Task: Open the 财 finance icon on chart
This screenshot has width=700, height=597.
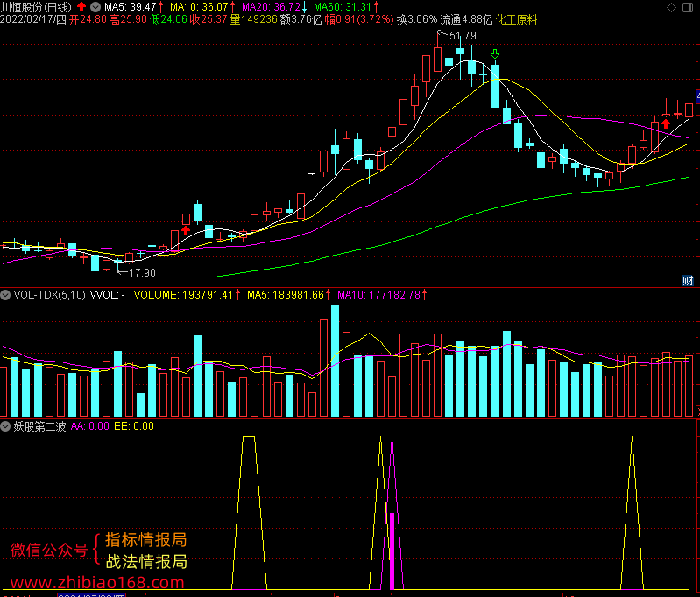Action: [688, 281]
